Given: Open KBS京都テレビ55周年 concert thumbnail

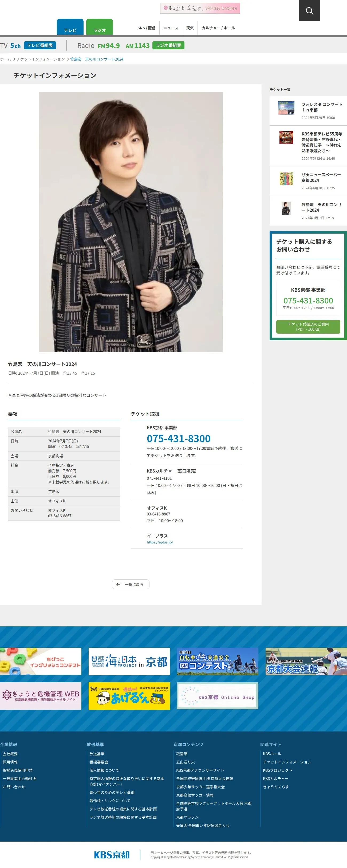Looking at the screenshot, I should (x=286, y=138).
